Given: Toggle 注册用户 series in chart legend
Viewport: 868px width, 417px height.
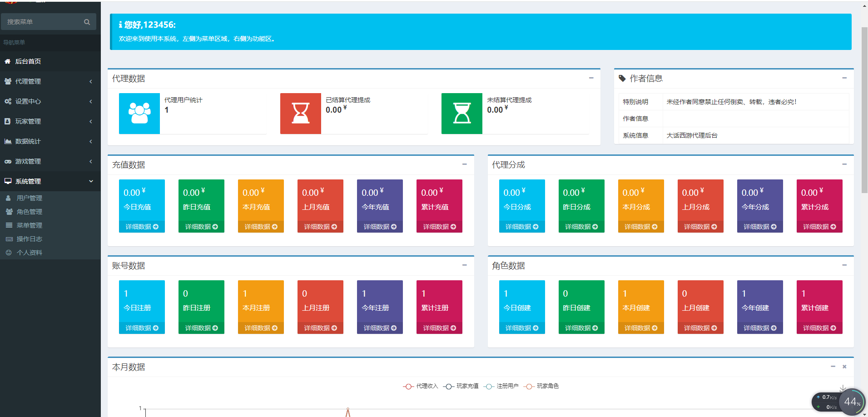Looking at the screenshot, I should 501,386.
